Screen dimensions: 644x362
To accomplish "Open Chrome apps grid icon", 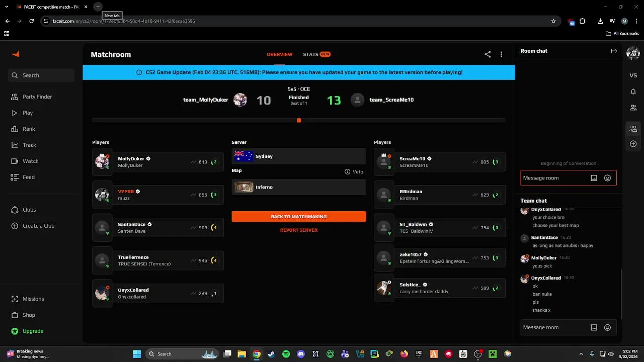I will click(7, 34).
